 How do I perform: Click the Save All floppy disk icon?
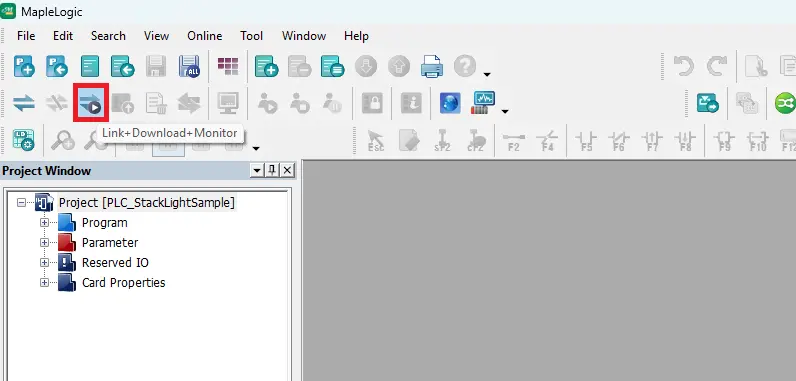[189, 66]
